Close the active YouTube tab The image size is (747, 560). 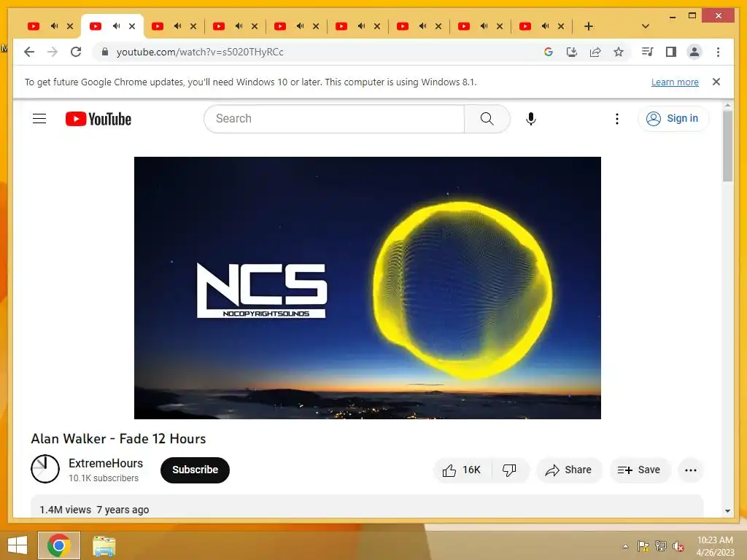(132, 26)
